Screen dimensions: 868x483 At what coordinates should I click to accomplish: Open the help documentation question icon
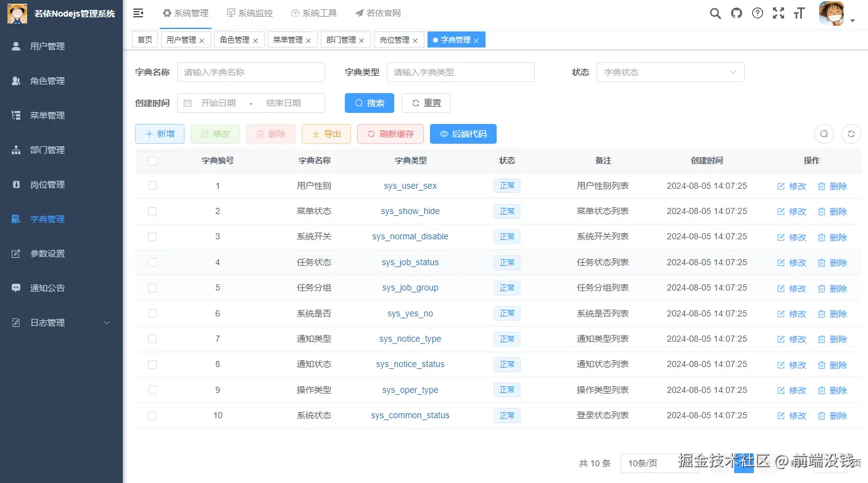pos(758,14)
